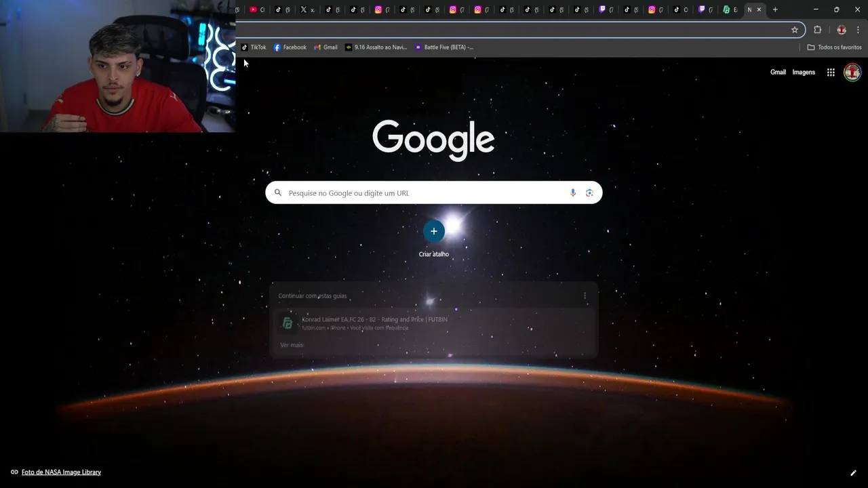Click the Criar atalho plus button
The image size is (868, 488).
434,231
